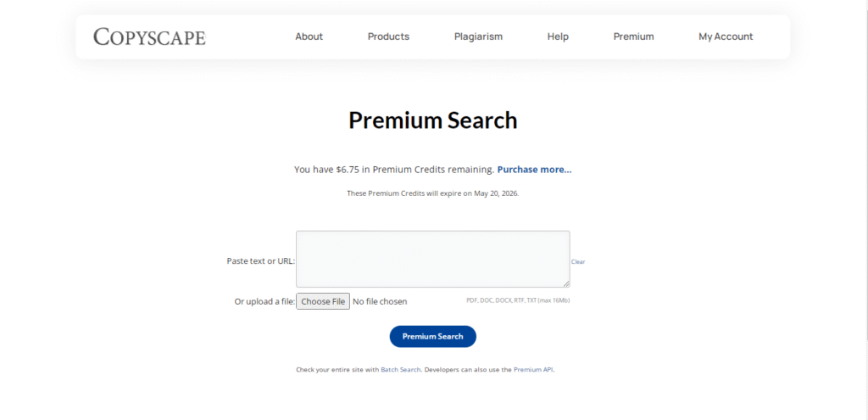Focus the Paste text or URL box
This screenshot has height=420, width=868.
coord(433,259)
